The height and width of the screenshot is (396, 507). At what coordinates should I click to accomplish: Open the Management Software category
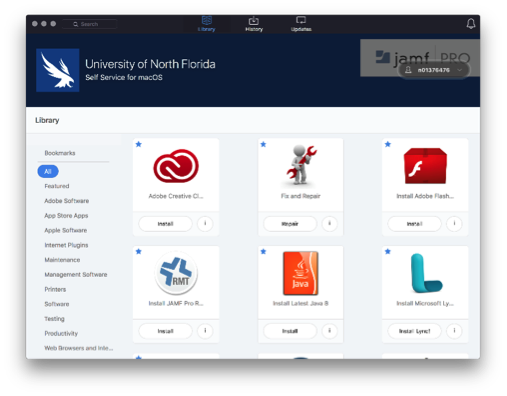[76, 274]
